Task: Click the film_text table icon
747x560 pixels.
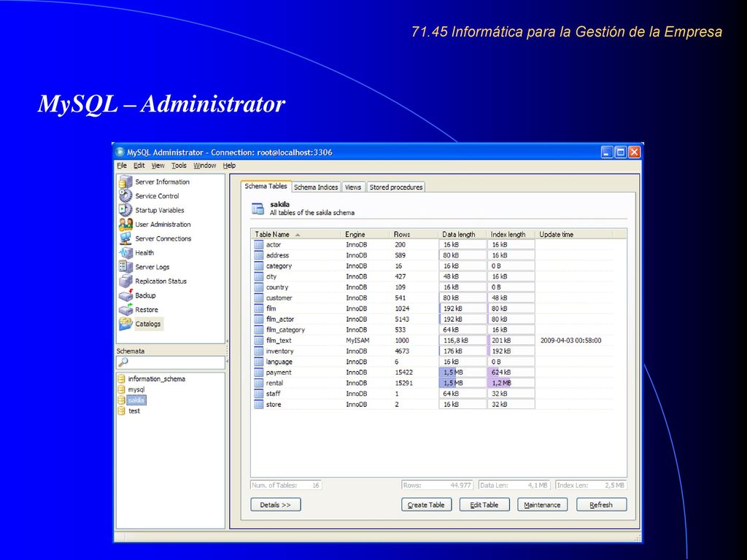Action: point(259,341)
